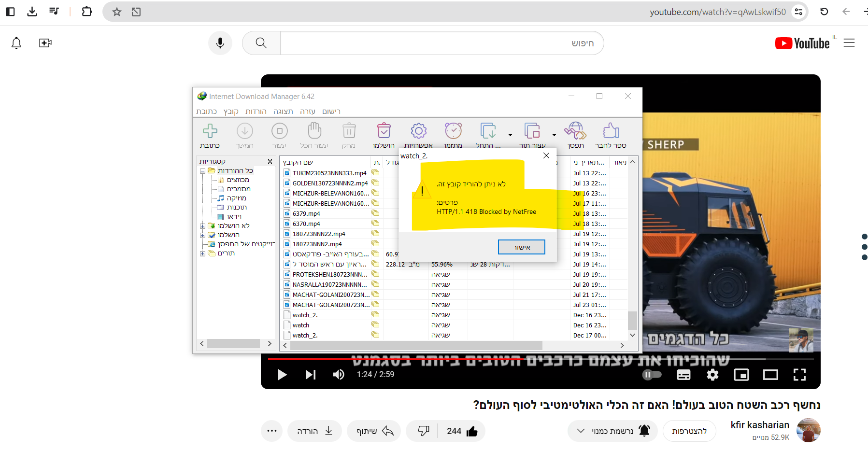Click the Start Queue (התחל) toolbar icon

click(x=488, y=131)
